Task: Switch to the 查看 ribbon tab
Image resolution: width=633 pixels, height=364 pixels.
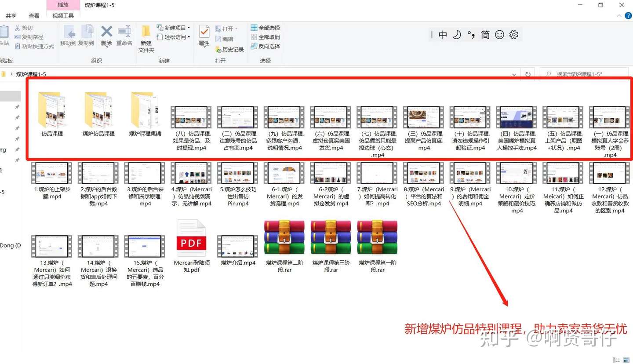Action: [34, 15]
